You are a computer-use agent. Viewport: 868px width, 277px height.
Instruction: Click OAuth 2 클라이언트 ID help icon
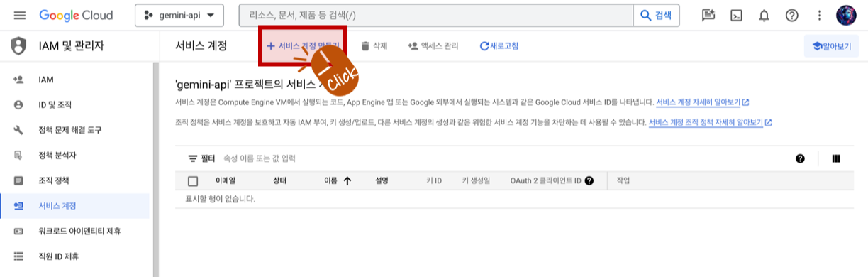click(589, 181)
